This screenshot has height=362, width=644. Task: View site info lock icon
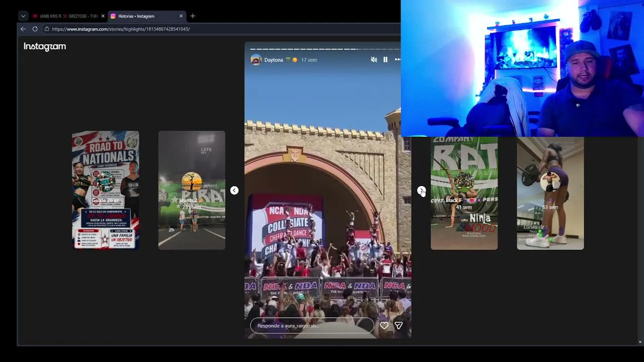pos(47,29)
